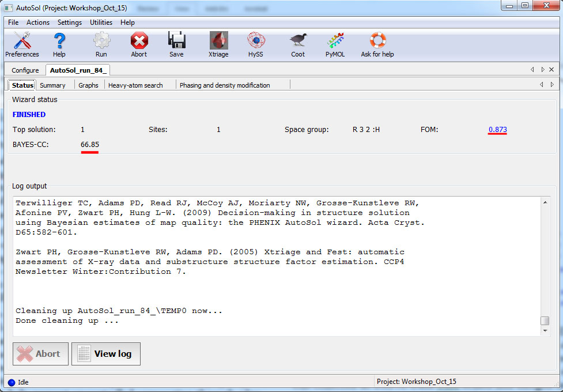Click the log scrollbar up arrow
Image resolution: width=563 pixels, height=392 pixels.
(545, 203)
